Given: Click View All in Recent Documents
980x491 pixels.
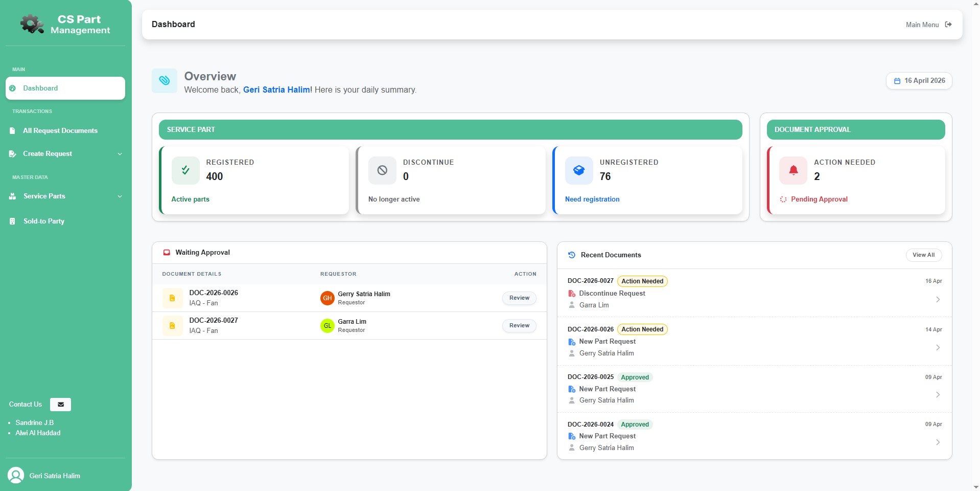Looking at the screenshot, I should click(x=924, y=255).
